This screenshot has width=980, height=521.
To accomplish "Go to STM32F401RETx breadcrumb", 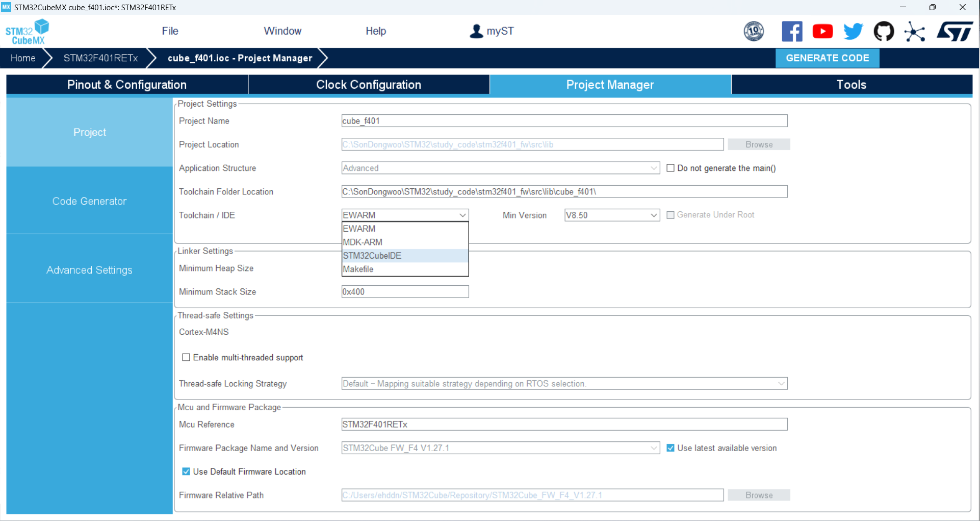I will tap(100, 58).
